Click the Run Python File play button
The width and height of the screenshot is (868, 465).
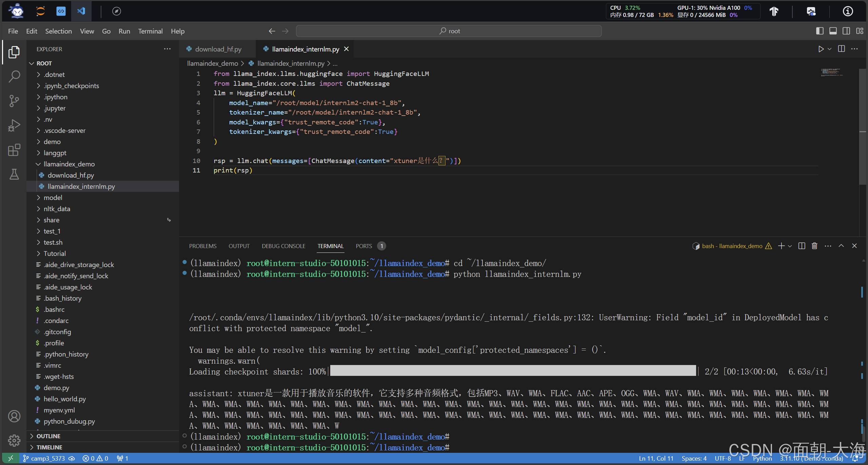point(821,49)
